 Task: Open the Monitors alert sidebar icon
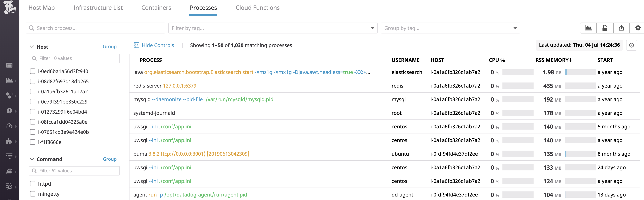(9, 111)
